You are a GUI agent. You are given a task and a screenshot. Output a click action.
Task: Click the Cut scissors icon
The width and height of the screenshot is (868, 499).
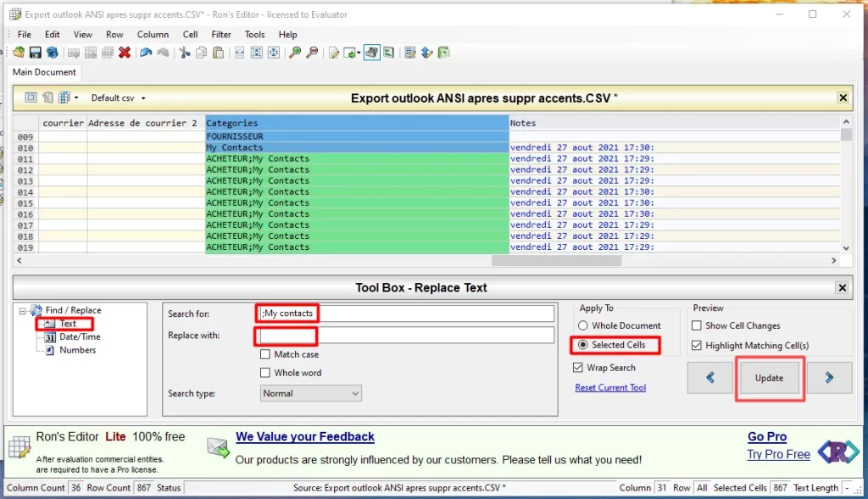pos(184,53)
